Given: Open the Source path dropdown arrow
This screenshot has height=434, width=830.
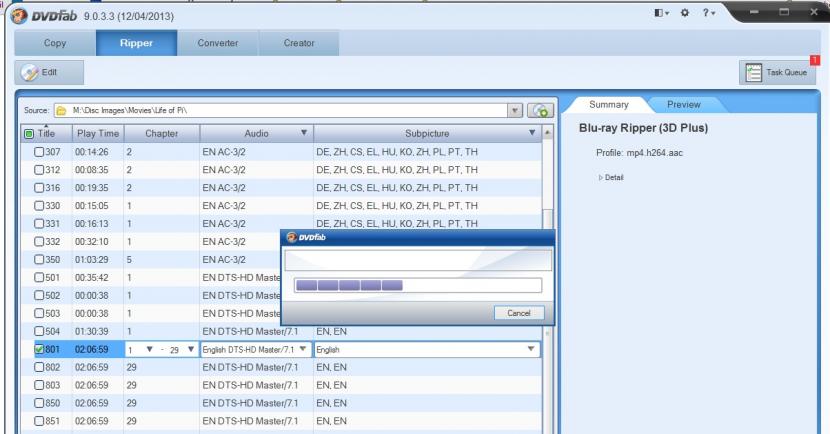Looking at the screenshot, I should [515, 111].
